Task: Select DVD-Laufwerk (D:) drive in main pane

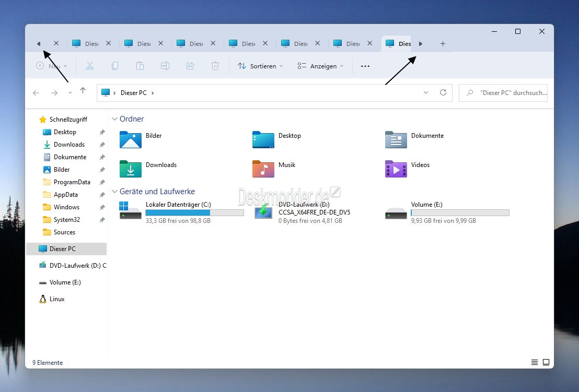Action: pyautogui.click(x=302, y=212)
